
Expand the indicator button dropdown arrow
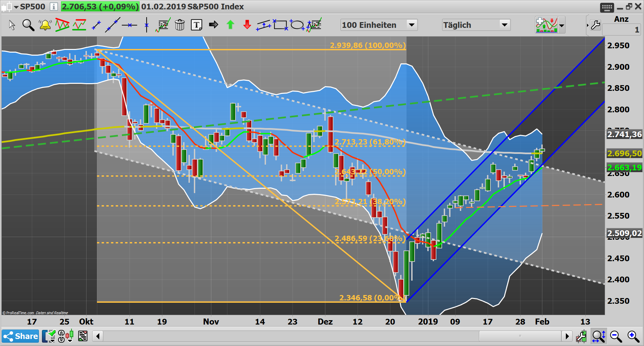(x=561, y=25)
